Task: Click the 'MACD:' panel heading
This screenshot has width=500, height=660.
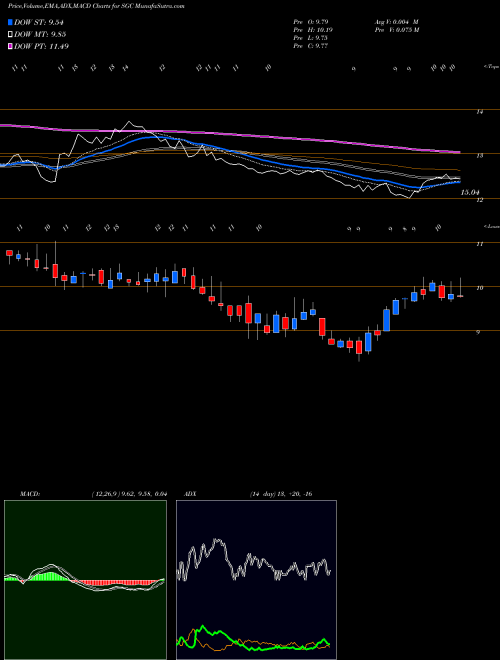Action: click(29, 494)
